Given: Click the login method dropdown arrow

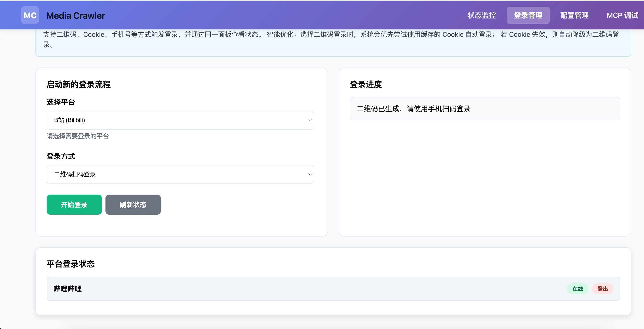Looking at the screenshot, I should pyautogui.click(x=310, y=174).
